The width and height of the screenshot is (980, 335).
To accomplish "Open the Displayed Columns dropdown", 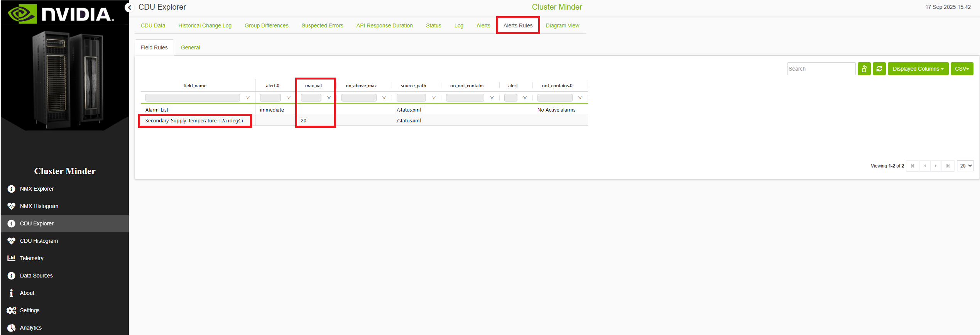I will (x=918, y=69).
